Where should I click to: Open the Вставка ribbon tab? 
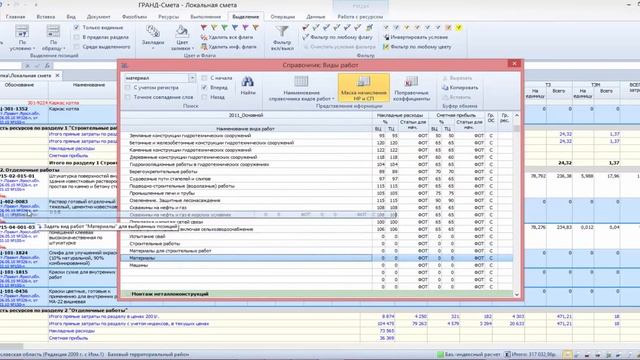tap(45, 17)
